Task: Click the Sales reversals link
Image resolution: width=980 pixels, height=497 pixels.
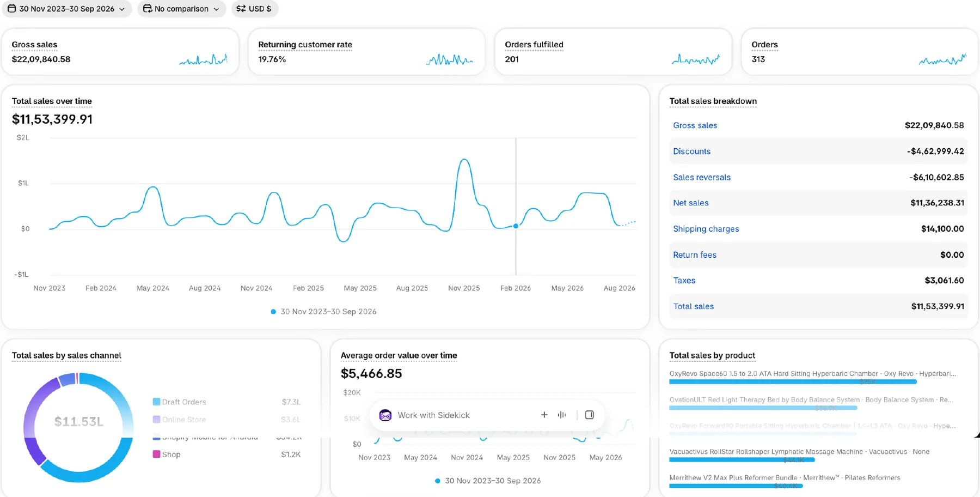Action: click(x=702, y=177)
